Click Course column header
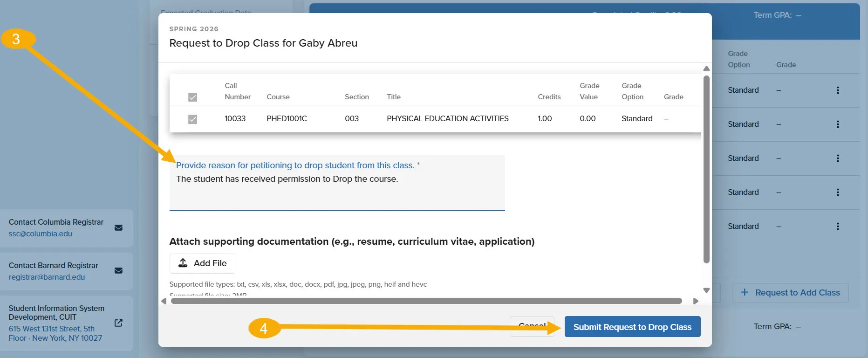Viewport: 868px width, 358px height. coord(278,97)
